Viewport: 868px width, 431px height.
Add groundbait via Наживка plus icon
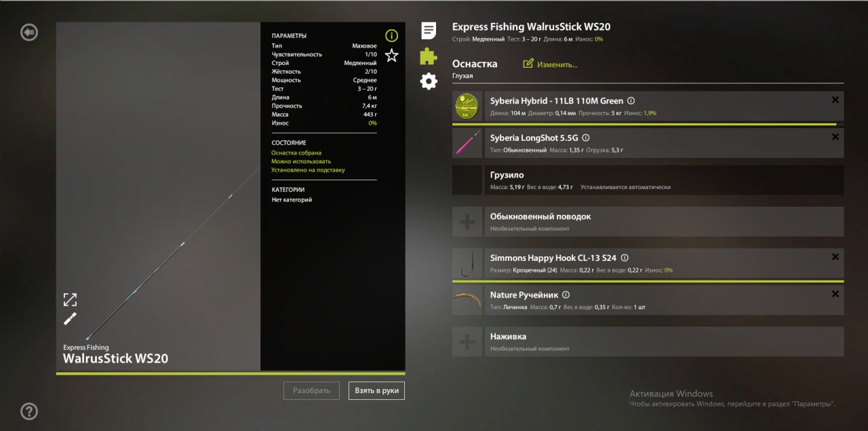[x=467, y=342]
